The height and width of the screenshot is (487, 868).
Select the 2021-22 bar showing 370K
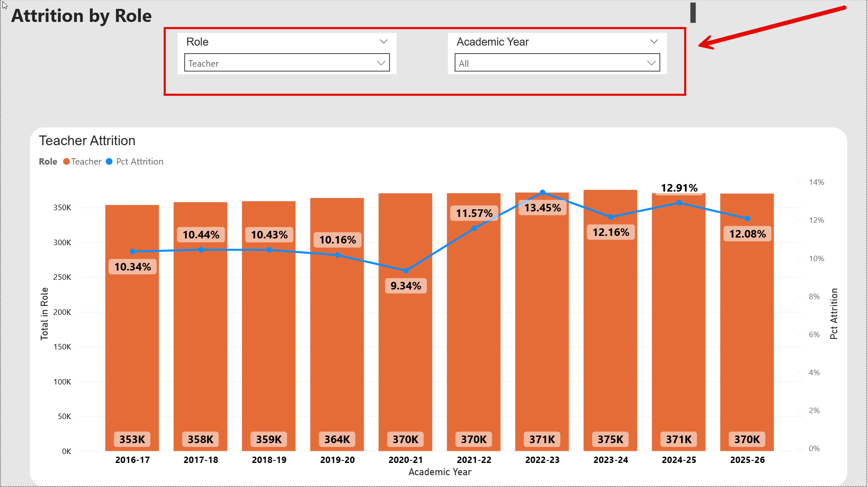474,338
